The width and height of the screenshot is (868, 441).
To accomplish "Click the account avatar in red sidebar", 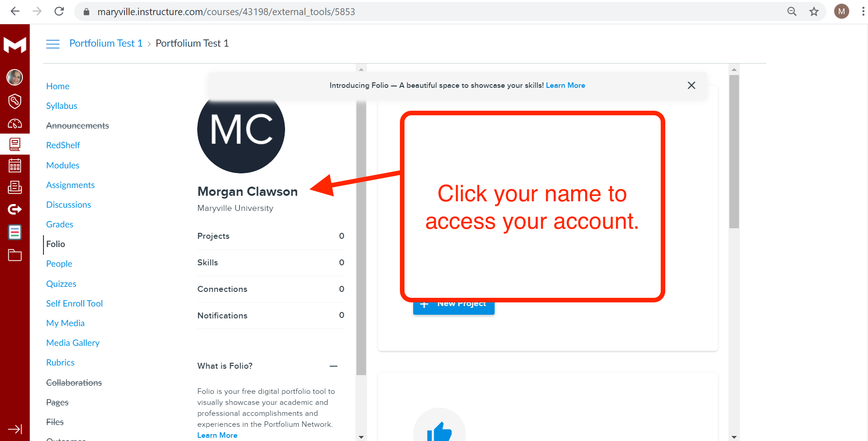I will [x=15, y=77].
